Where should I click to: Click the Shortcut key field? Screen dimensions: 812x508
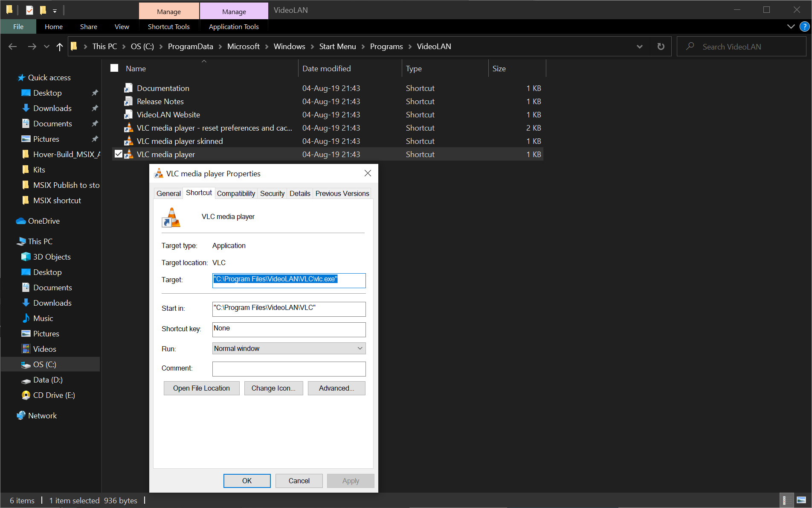click(289, 329)
